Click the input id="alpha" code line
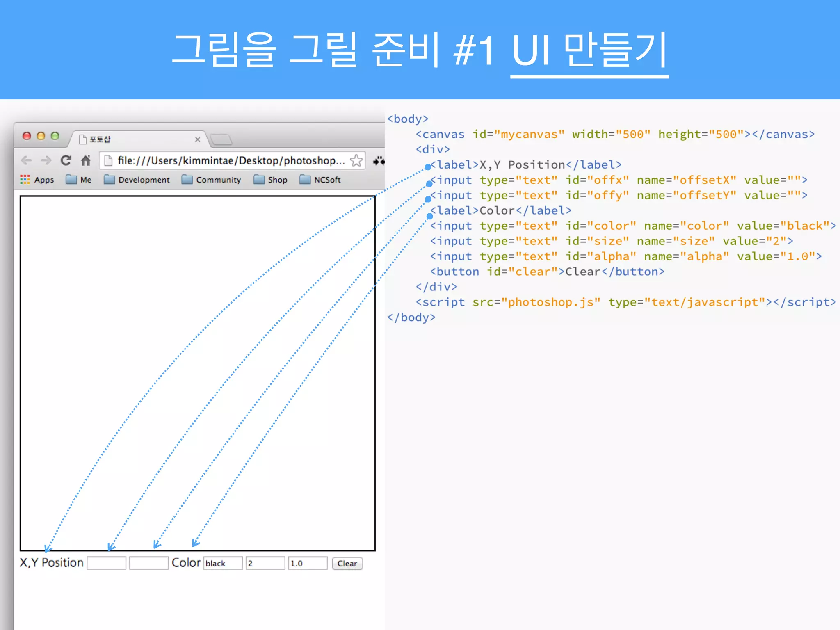840x630 pixels. (x=626, y=257)
